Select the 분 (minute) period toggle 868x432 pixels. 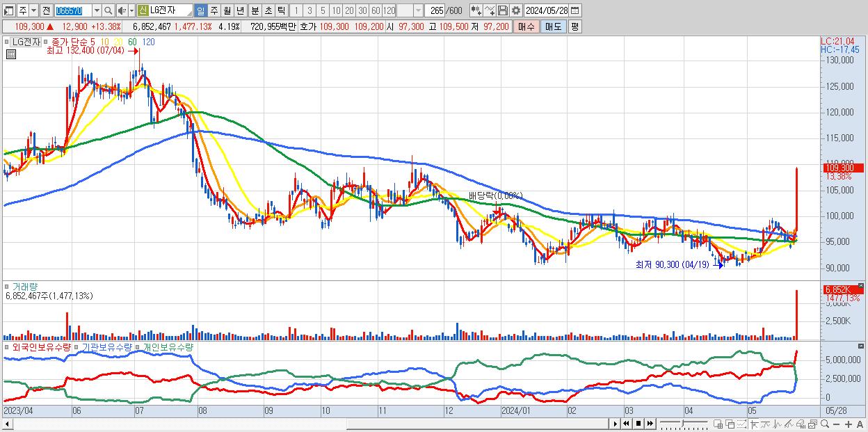[x=255, y=10]
